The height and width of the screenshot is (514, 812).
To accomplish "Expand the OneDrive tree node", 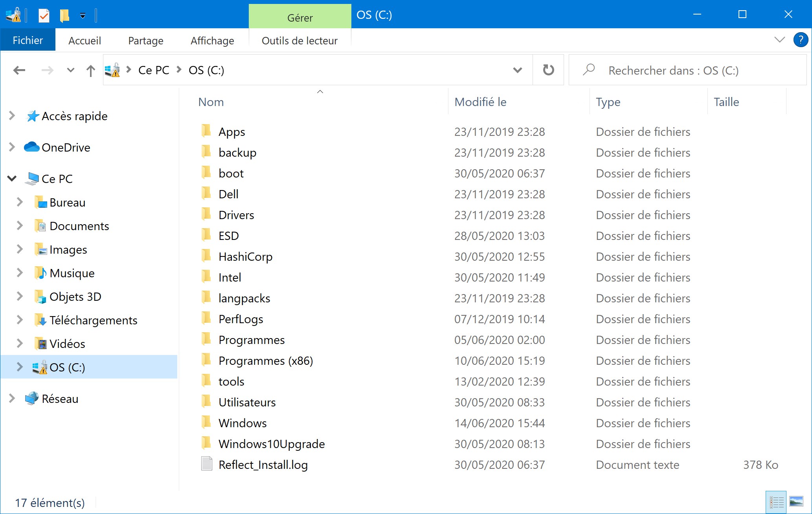I will (12, 147).
